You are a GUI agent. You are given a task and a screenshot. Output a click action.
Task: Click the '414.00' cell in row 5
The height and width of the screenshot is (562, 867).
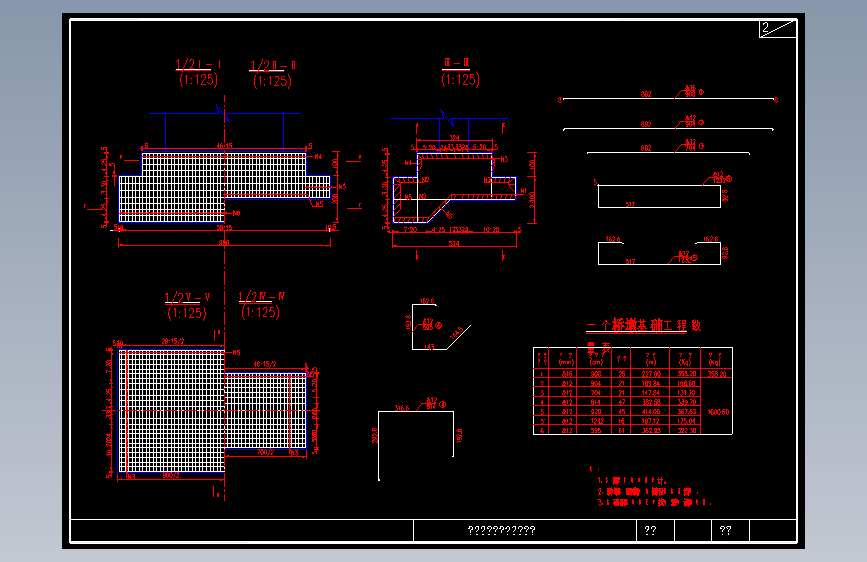click(x=651, y=412)
